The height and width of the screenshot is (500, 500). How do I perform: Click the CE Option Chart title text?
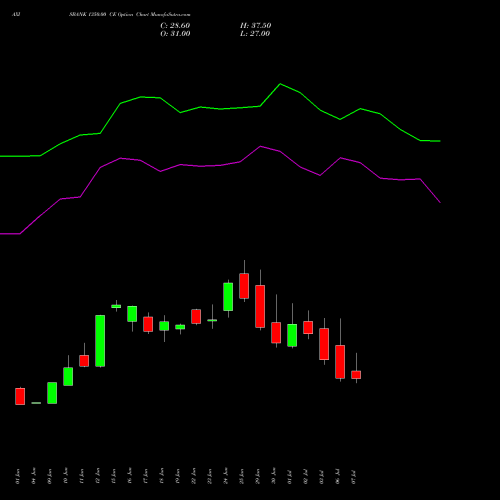pos(130,15)
